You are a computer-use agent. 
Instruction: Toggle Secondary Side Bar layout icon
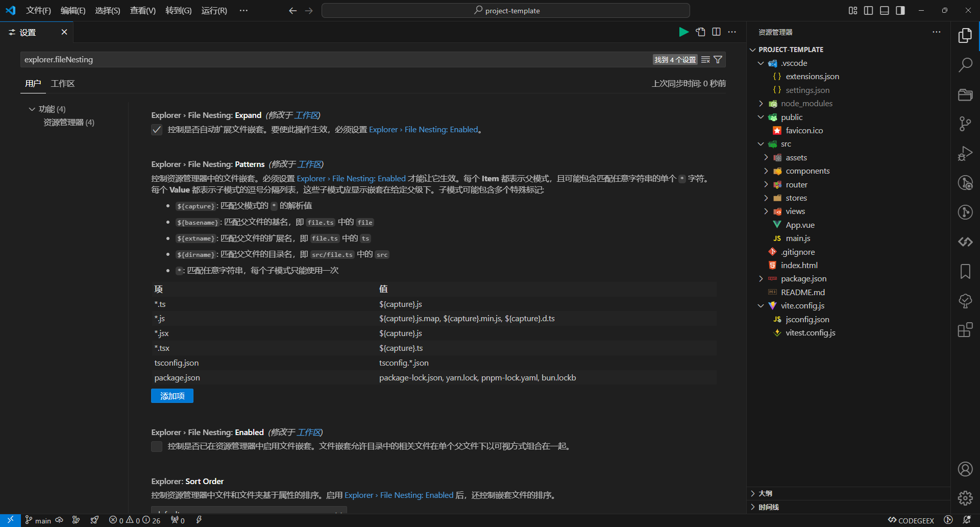pyautogui.click(x=900, y=11)
